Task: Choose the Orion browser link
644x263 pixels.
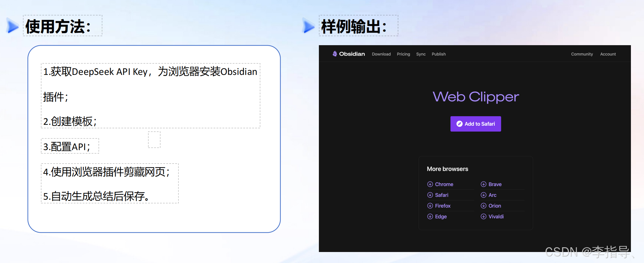Action: (495, 206)
